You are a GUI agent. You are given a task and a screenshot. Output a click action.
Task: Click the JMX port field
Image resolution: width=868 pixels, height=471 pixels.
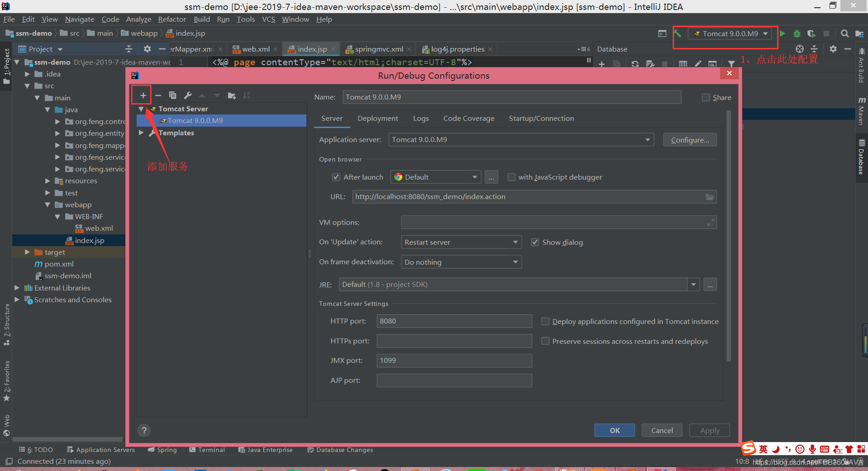tap(454, 361)
